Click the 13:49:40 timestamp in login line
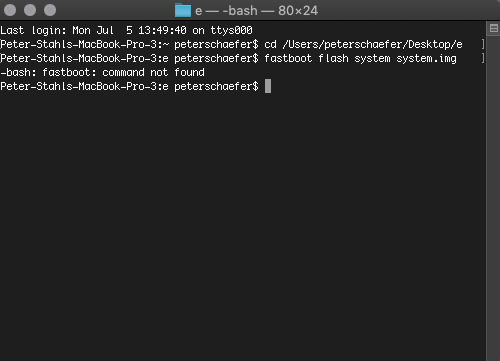500x361 pixels. tap(162, 30)
